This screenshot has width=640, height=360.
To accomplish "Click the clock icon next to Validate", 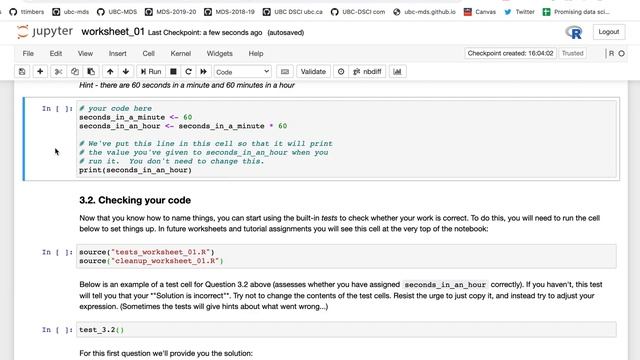I will pyautogui.click(x=341, y=71).
